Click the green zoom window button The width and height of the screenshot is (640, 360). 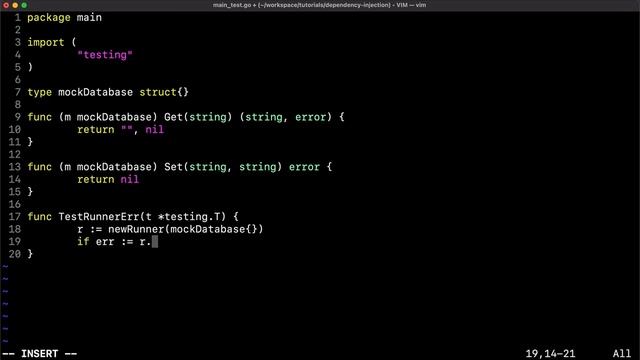coord(24,5)
